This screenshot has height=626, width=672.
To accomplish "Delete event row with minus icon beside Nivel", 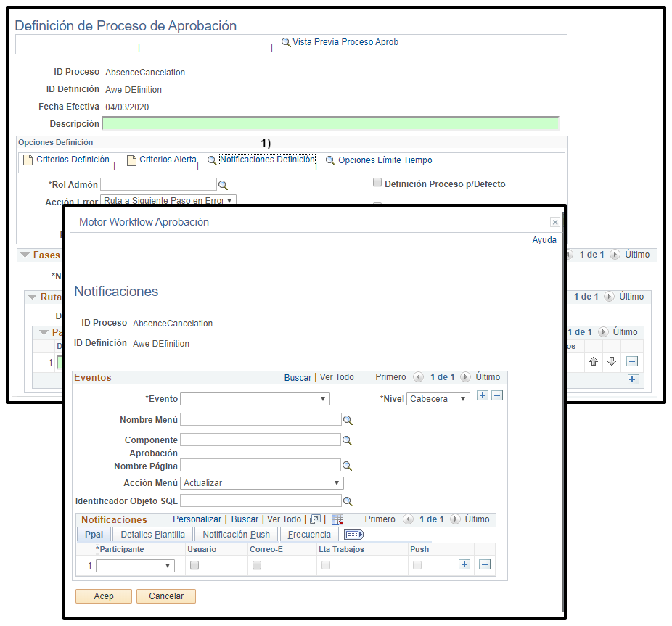I will point(497,396).
